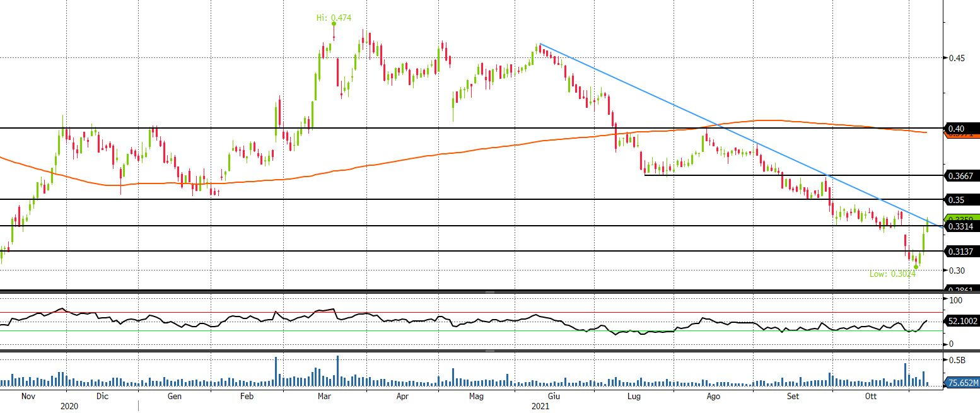The width and height of the screenshot is (980, 413).
Task: Select the 0.40 horizontal line price tag
Action: pyautogui.click(x=962, y=129)
